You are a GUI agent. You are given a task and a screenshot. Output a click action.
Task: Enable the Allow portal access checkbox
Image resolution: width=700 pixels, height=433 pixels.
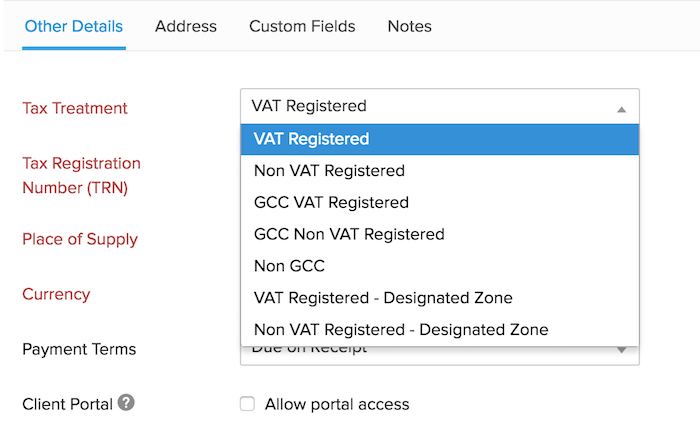(x=247, y=404)
